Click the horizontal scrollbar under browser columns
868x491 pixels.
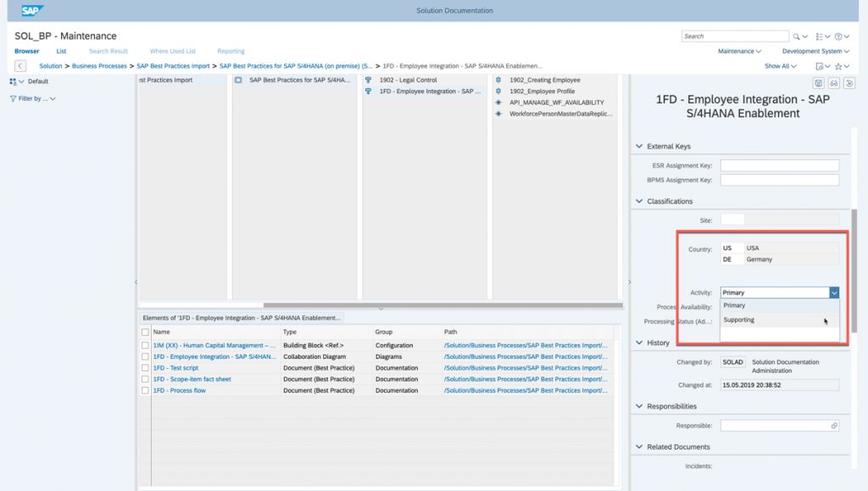coord(442,305)
